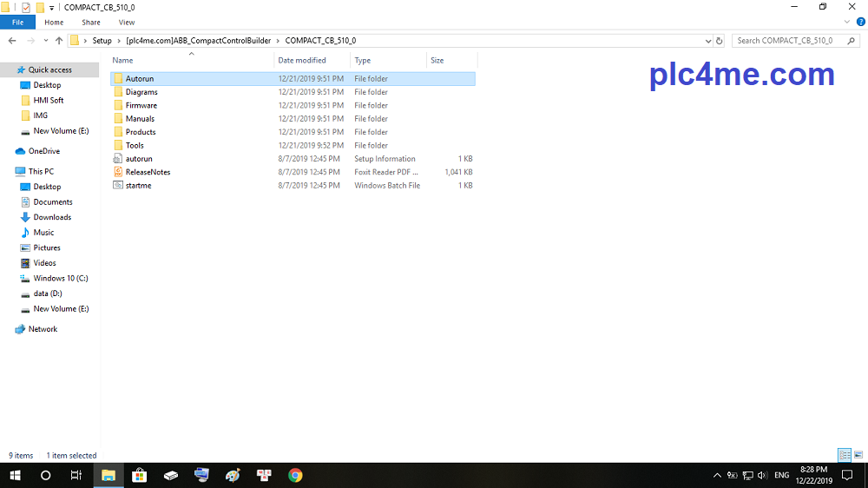Open the Help question mark icon
868x488 pixels.
pos(860,22)
